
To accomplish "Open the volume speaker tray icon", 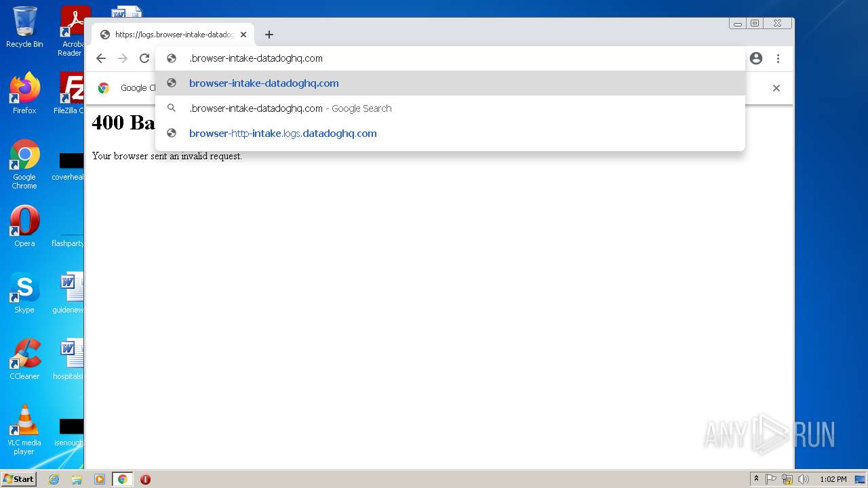I will (x=804, y=479).
